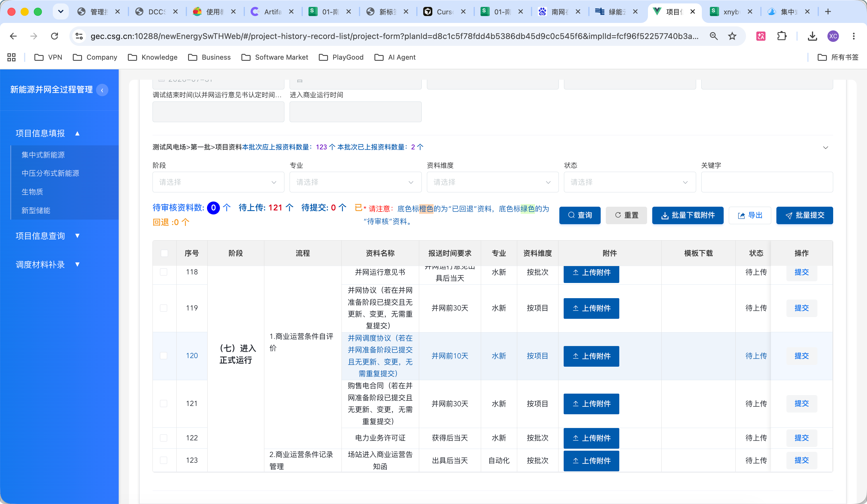Open the 所有书签 all bookmarks folder
This screenshot has height=504, width=867.
click(838, 57)
